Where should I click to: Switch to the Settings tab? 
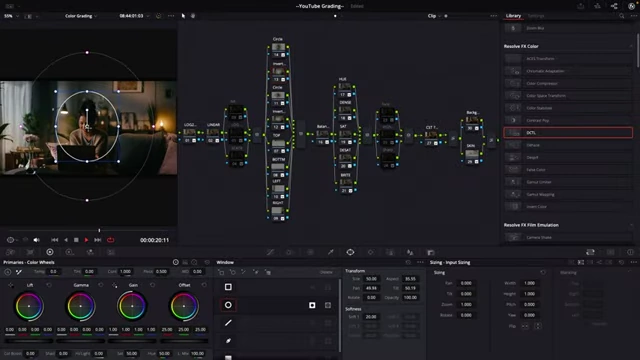pos(536,16)
